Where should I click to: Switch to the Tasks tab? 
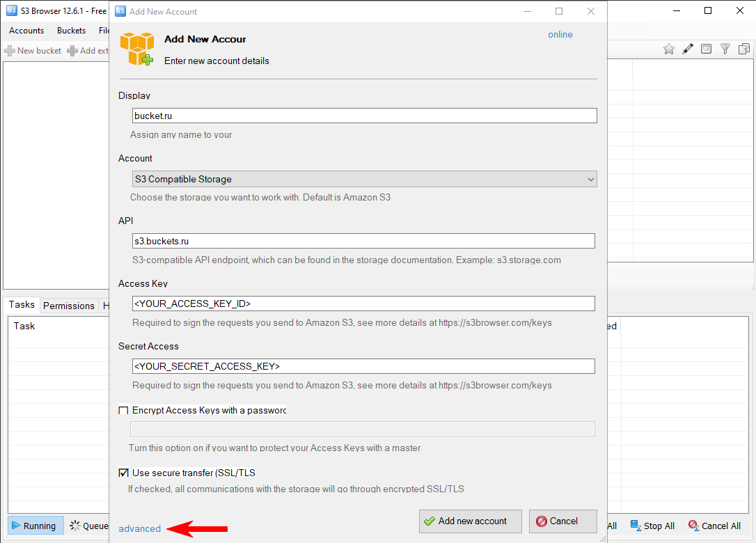pos(22,304)
